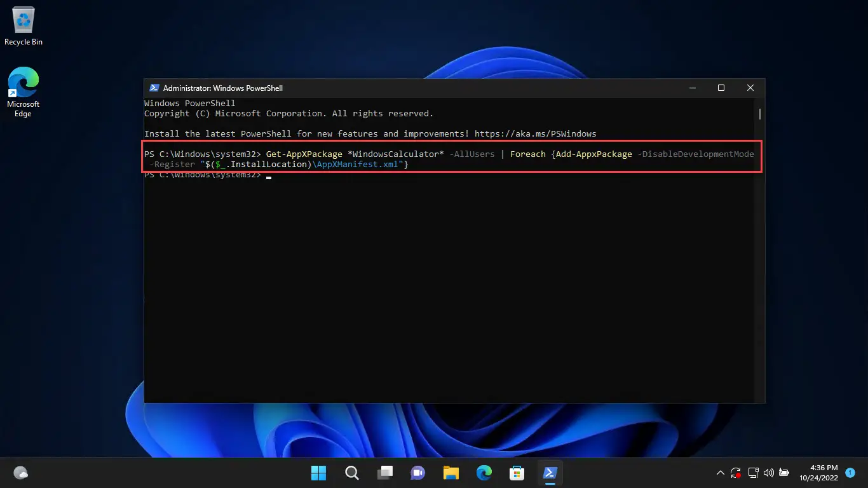The height and width of the screenshot is (488, 868).
Task: Click the Copyright Microsoft Corporation line
Action: pyautogui.click(x=288, y=113)
